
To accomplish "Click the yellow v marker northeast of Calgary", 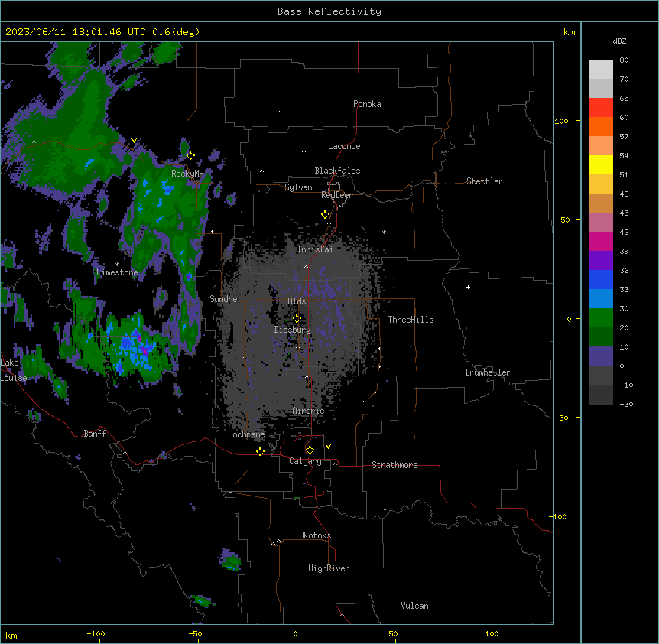I will (328, 447).
